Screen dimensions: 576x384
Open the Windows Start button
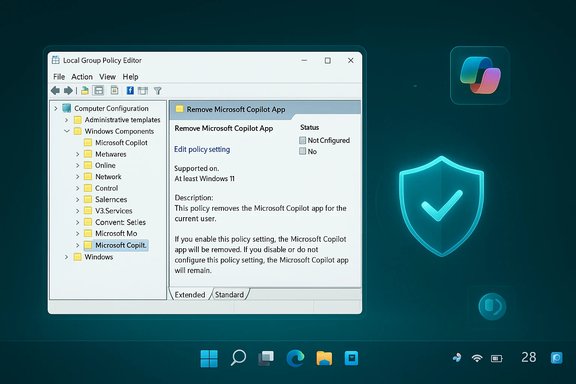[209, 358]
